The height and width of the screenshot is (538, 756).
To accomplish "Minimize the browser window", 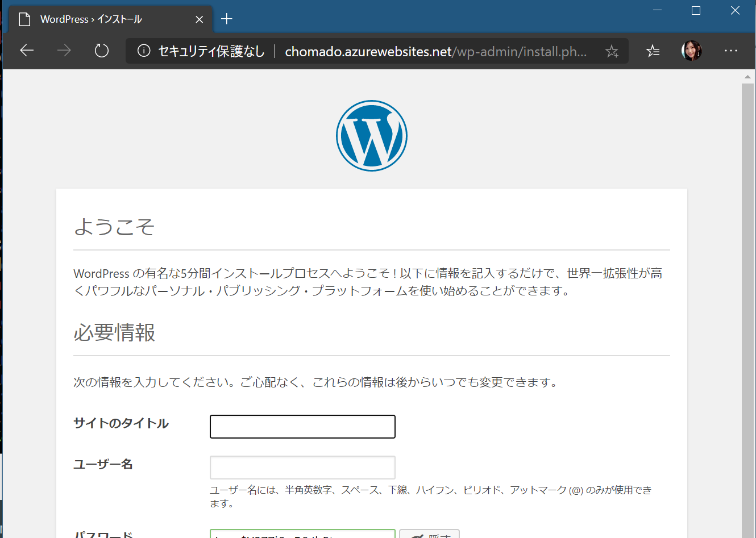I will [658, 10].
